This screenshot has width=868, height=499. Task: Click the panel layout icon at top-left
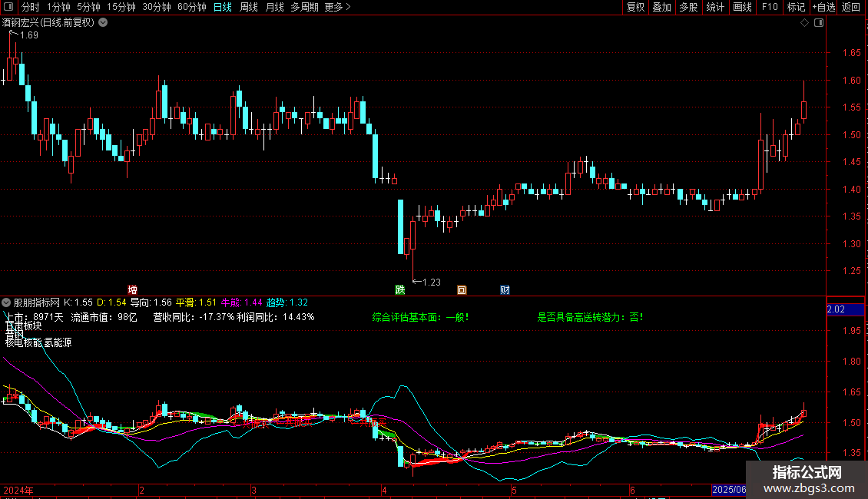[x=8, y=7]
